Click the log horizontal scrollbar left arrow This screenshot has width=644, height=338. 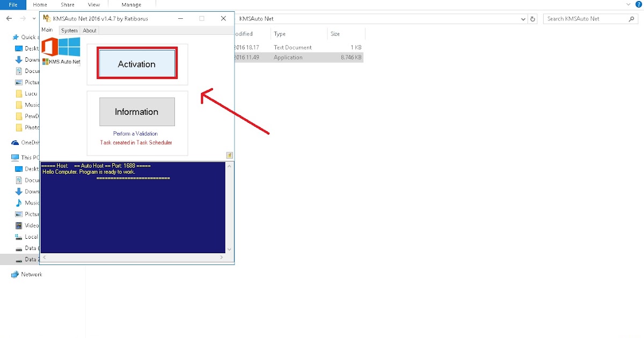tap(44, 258)
